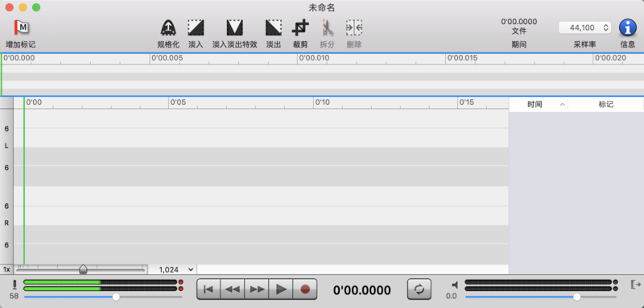
Task: Click the R channel label
Action: pyautogui.click(x=6, y=223)
